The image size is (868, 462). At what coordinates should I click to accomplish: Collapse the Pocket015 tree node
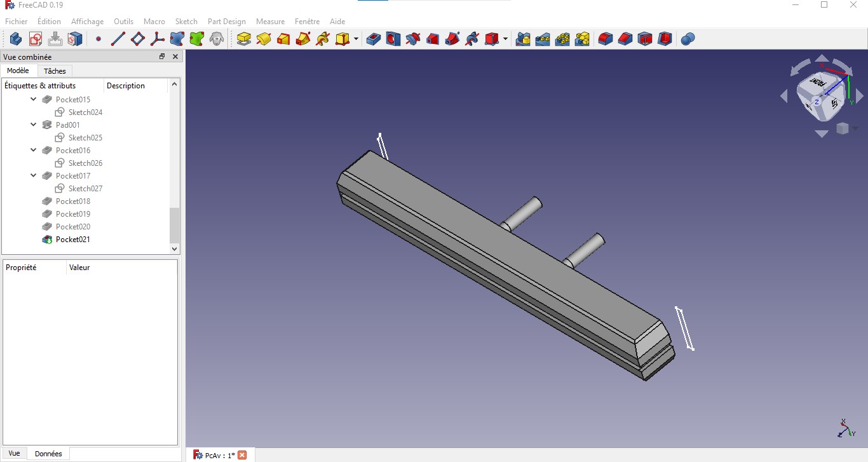34,99
